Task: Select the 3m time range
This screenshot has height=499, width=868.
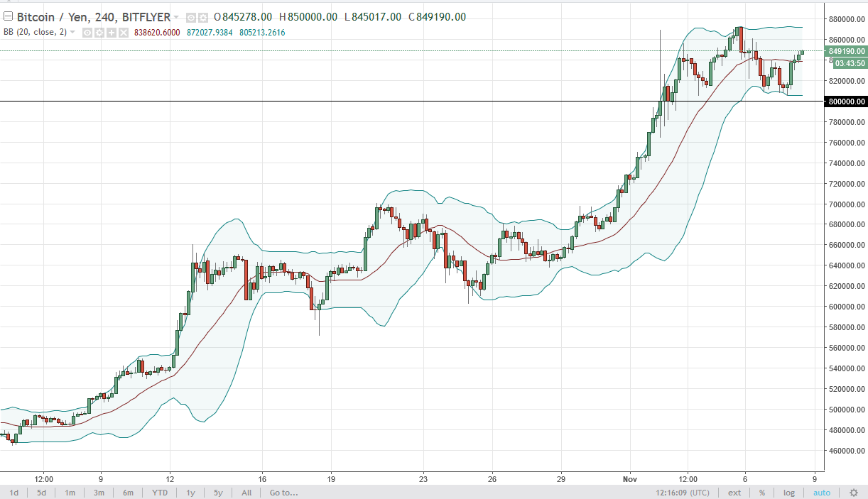Action: point(99,493)
